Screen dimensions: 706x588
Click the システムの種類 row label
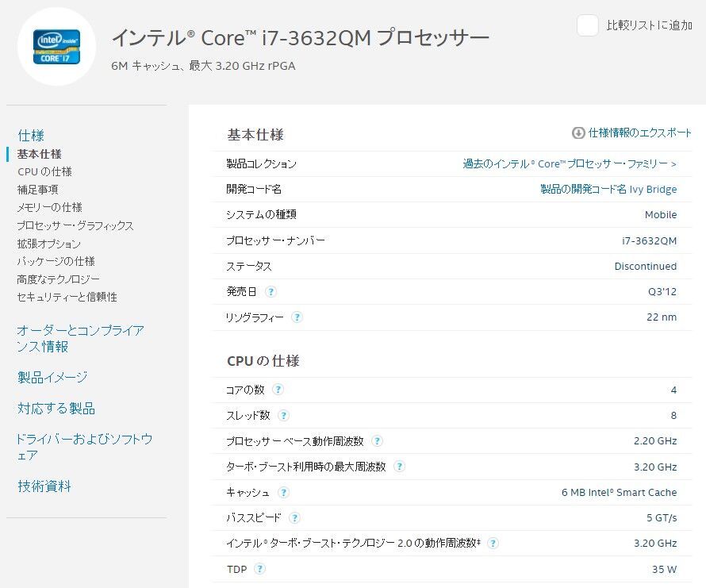click(262, 215)
